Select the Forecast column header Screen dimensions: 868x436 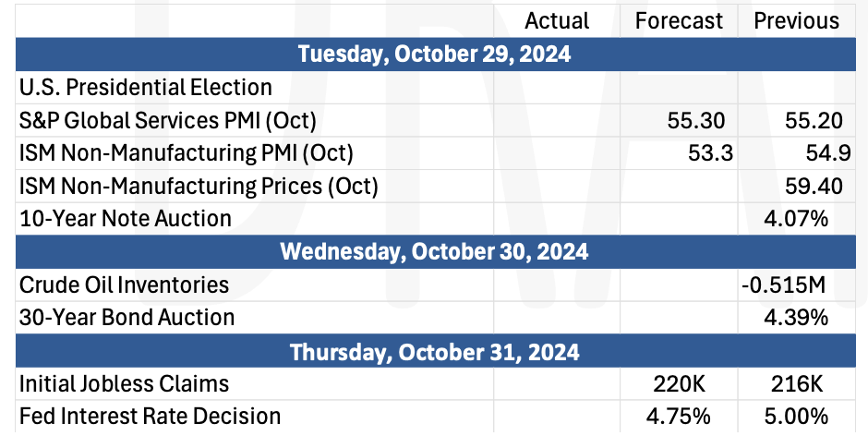[x=679, y=21]
